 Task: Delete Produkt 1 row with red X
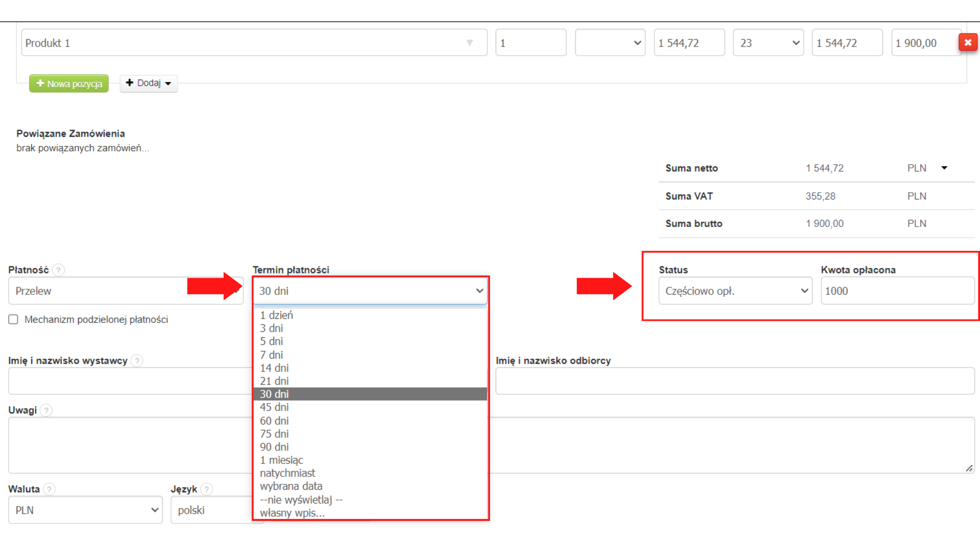coord(968,42)
